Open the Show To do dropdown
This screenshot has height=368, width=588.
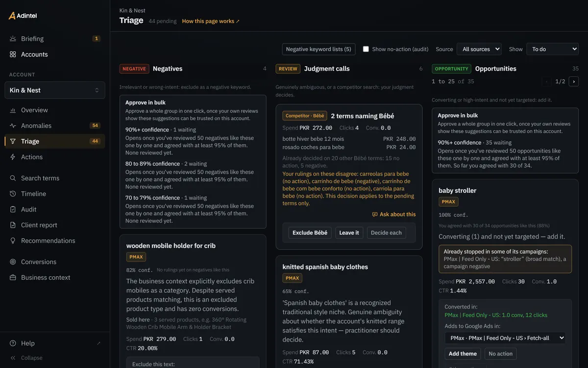tap(552, 49)
